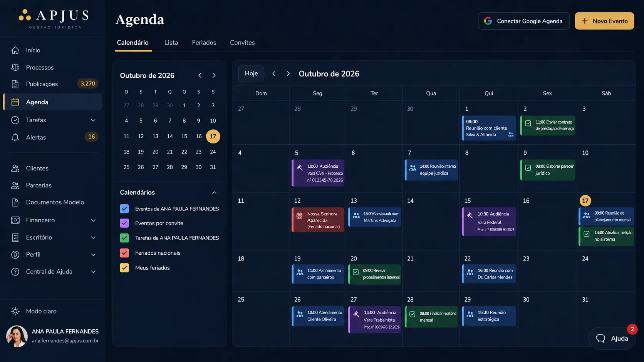Toggle Eventos por convite checkbox
Viewport: 644px width, 362px height.
coord(124,223)
